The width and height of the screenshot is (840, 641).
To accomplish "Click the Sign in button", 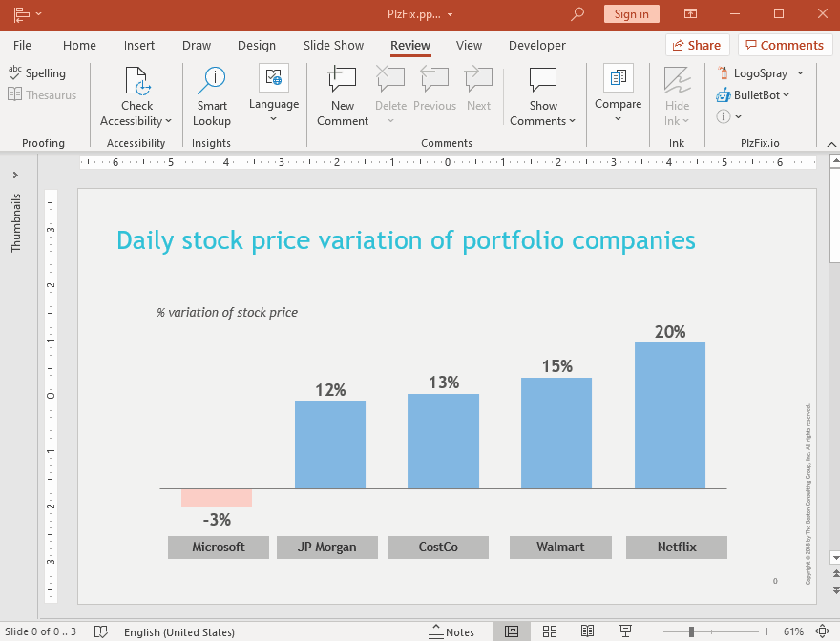I will pos(630,14).
